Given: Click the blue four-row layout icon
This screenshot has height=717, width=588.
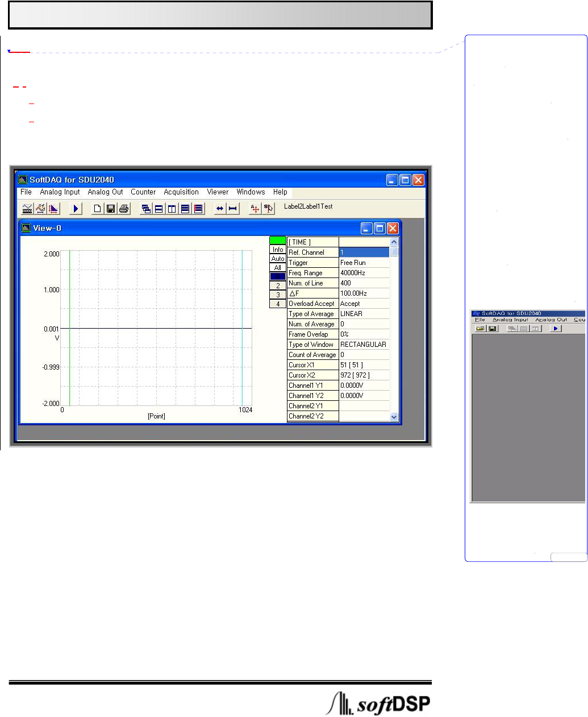Looking at the screenshot, I should [185, 209].
